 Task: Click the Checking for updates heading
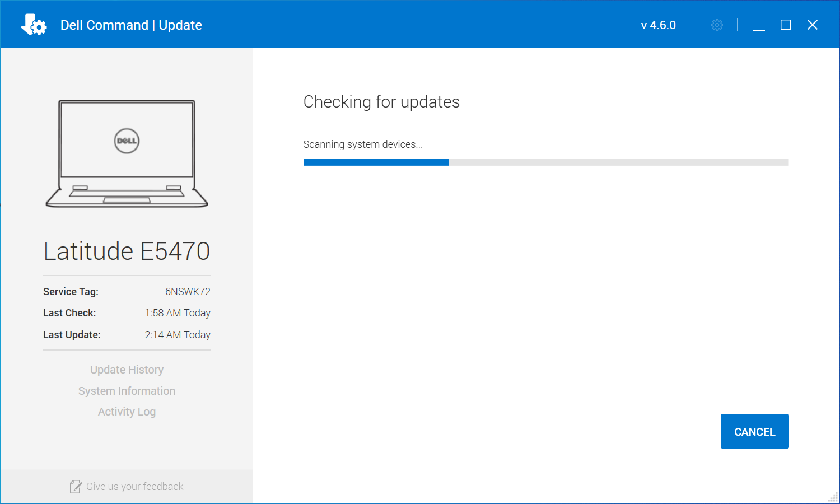click(x=381, y=102)
